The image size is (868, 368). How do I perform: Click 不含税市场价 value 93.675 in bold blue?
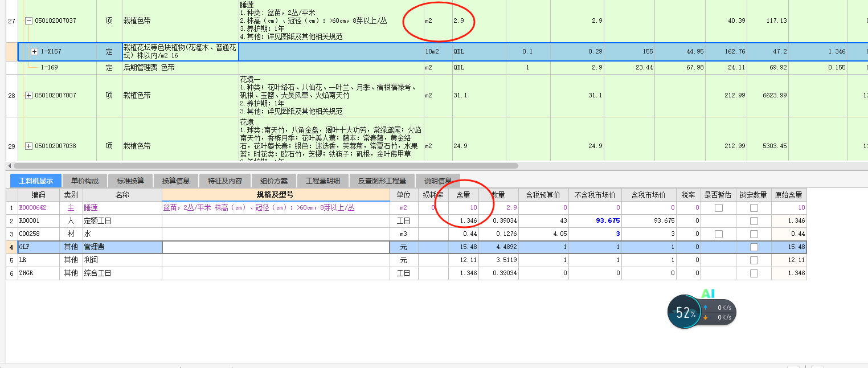point(608,221)
